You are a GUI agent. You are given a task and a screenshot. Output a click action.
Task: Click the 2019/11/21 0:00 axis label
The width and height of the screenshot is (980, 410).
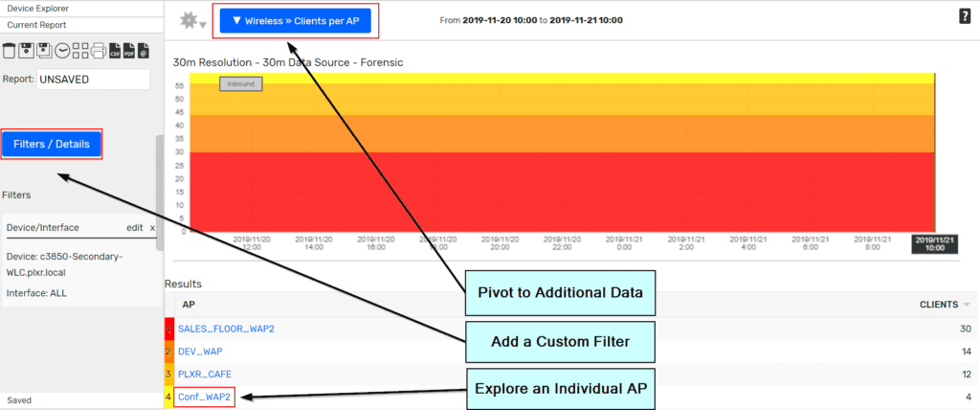624,243
